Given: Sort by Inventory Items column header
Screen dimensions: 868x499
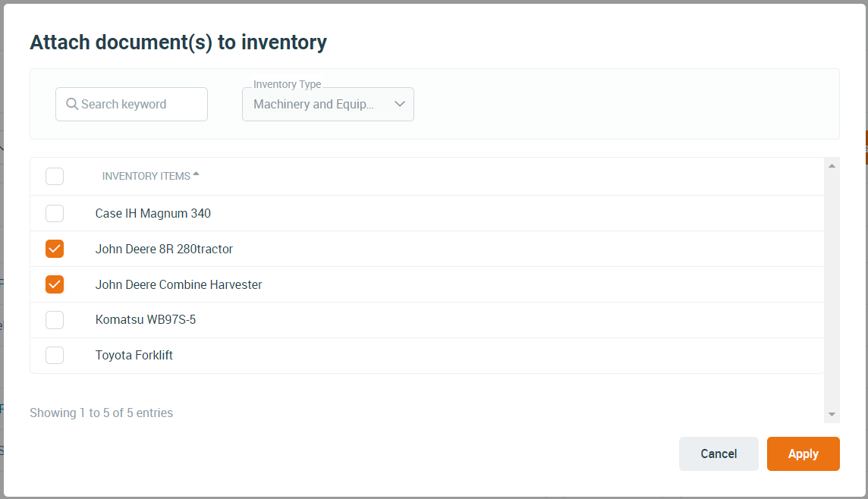Looking at the screenshot, I should pos(146,176).
